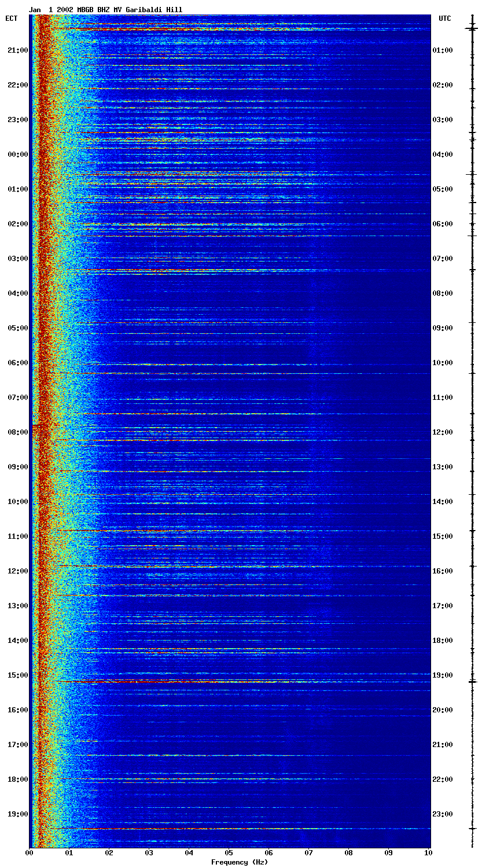The width and height of the screenshot is (493, 868).
Task: Pick the 17:00 label on the UTC axis
Action: (x=443, y=606)
